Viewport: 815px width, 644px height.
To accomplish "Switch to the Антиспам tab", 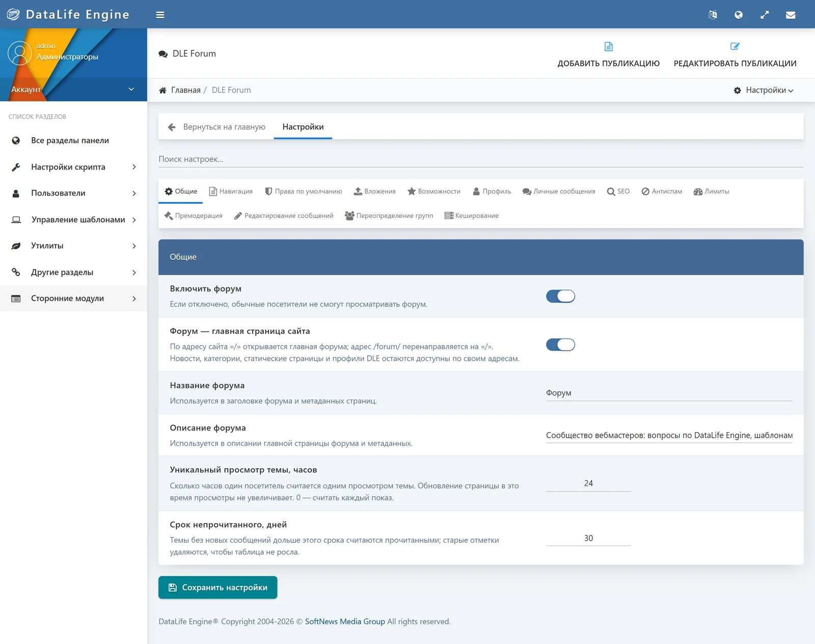I will [x=662, y=192].
